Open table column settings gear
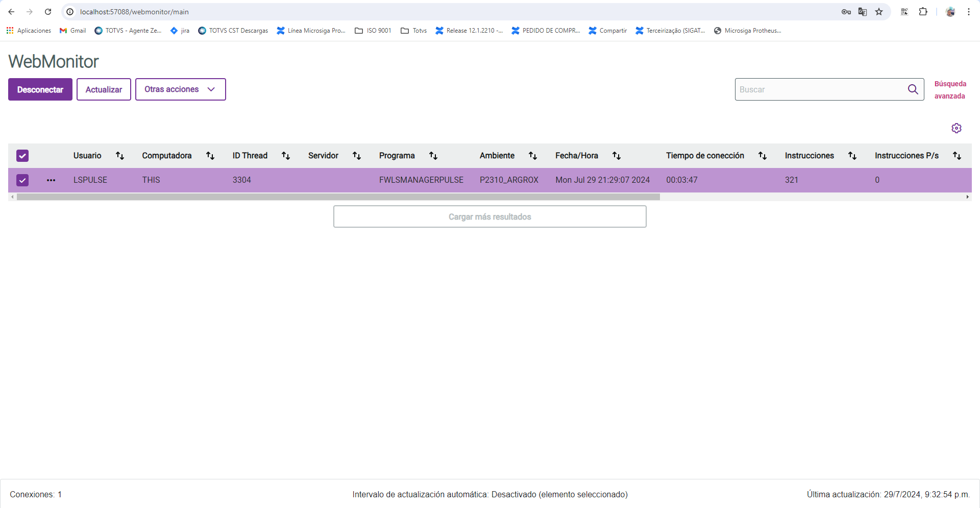The height and width of the screenshot is (508, 980). [957, 128]
